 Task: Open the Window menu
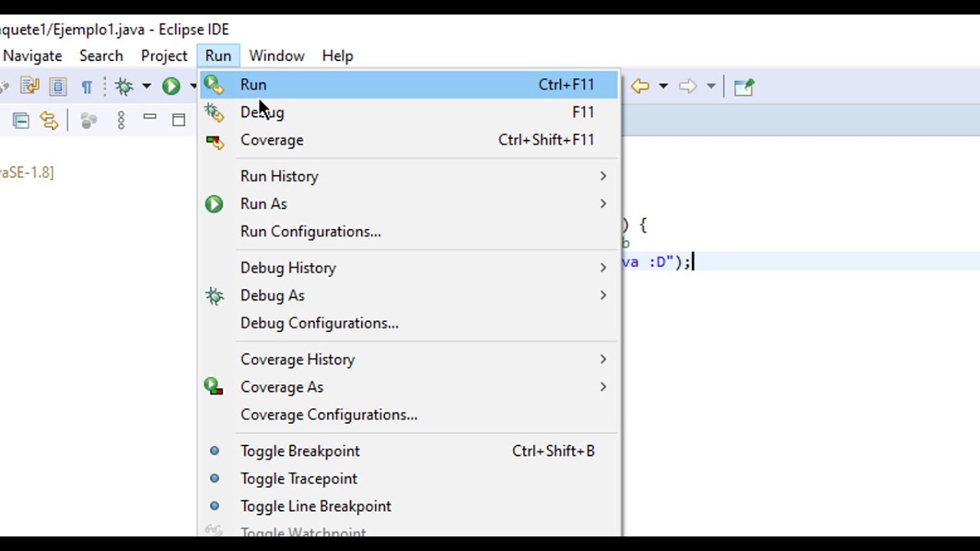[276, 56]
